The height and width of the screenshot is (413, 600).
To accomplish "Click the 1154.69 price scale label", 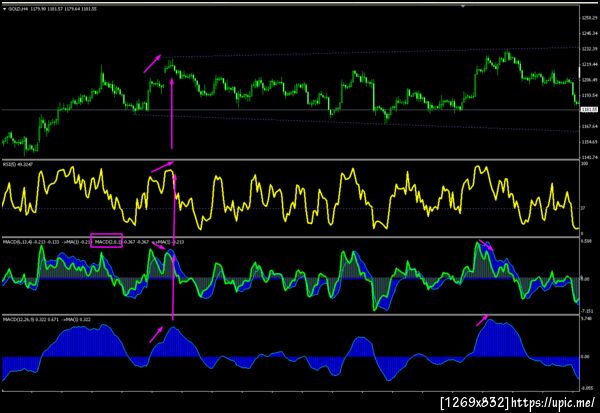I will coord(589,142).
